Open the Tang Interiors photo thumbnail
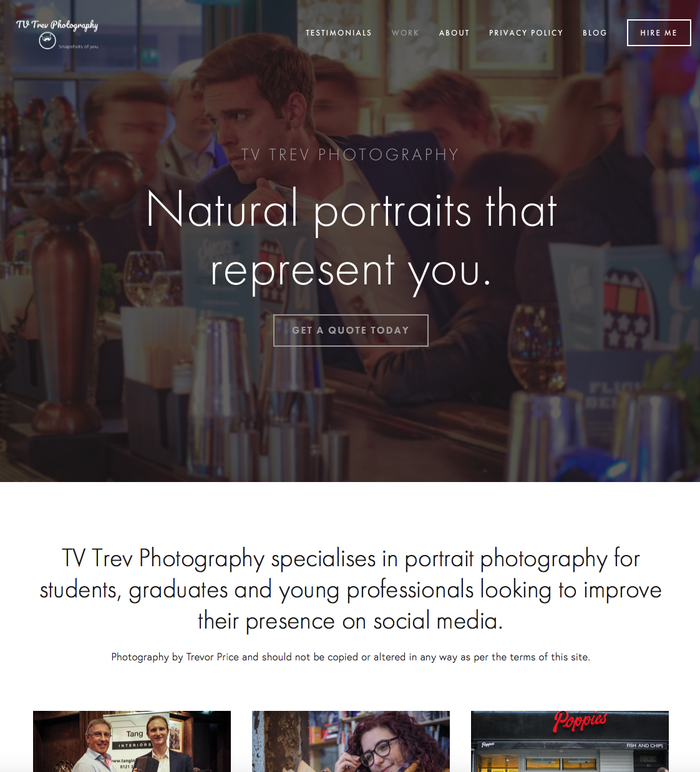Viewport: 700px width, 772px height. (132, 741)
